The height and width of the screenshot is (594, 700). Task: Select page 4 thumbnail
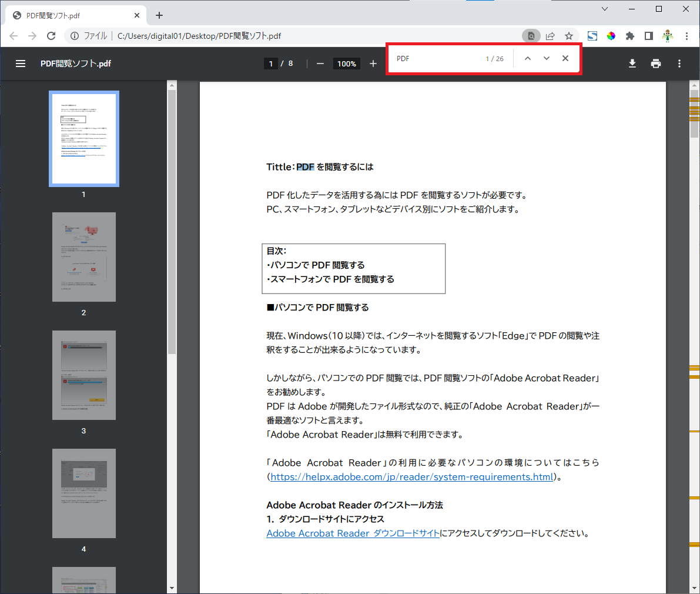pos(84,493)
